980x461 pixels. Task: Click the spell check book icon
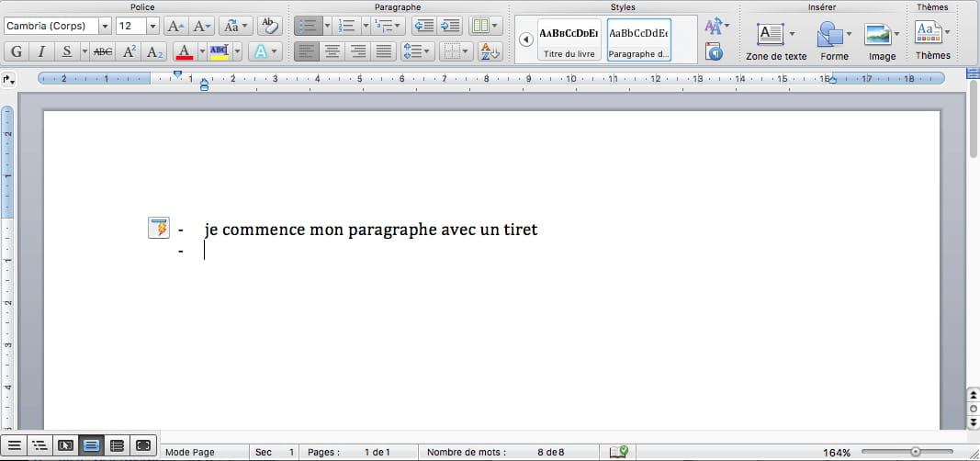tap(619, 452)
